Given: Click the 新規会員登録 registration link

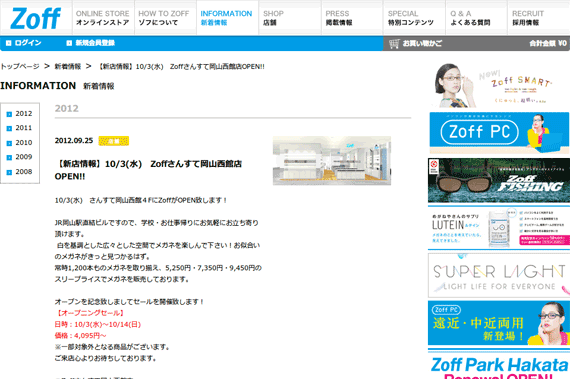Looking at the screenshot, I should pyautogui.click(x=95, y=43).
